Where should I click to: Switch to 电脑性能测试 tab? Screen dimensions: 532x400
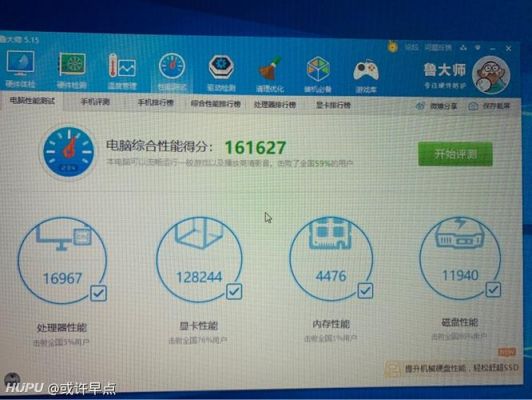32,101
